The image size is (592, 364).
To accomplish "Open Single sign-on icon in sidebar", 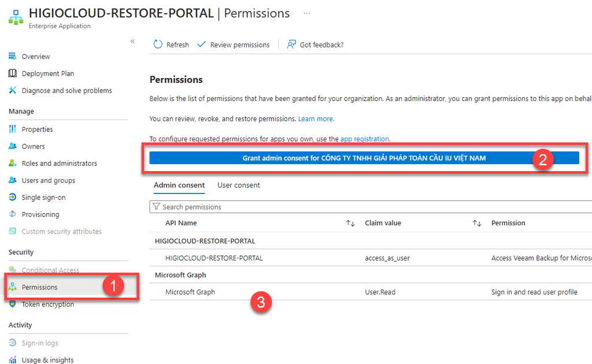I will click(13, 198).
